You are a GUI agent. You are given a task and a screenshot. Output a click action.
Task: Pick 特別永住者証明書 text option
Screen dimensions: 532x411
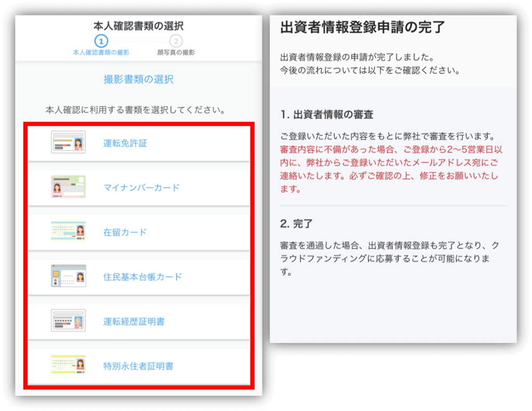[x=138, y=366]
